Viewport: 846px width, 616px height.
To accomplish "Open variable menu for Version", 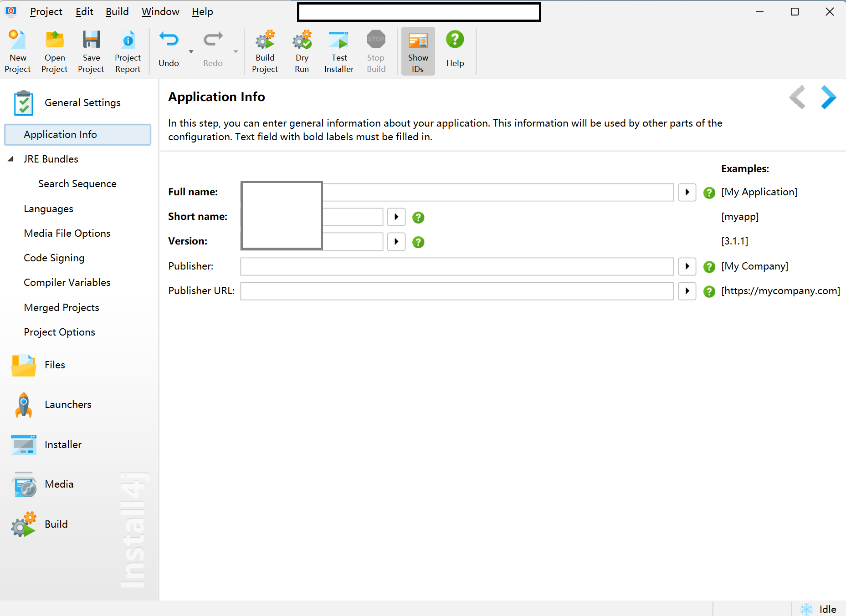I will [x=396, y=242].
